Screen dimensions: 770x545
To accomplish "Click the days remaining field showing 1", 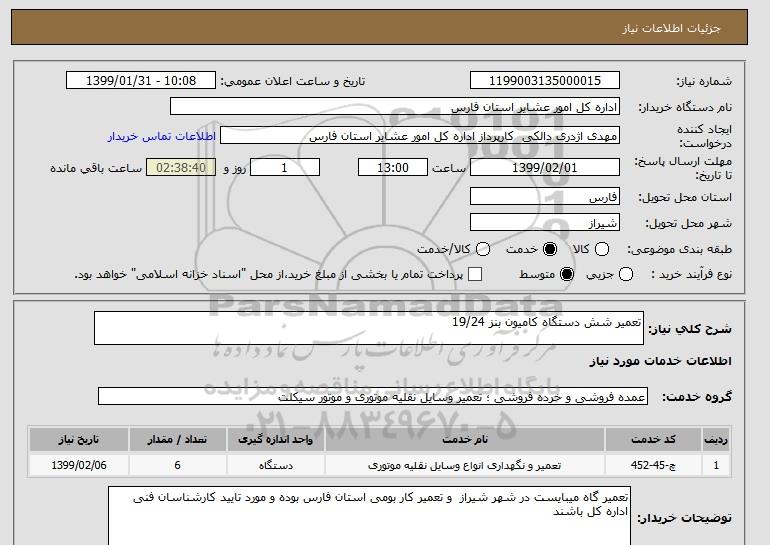I will tap(285, 167).
